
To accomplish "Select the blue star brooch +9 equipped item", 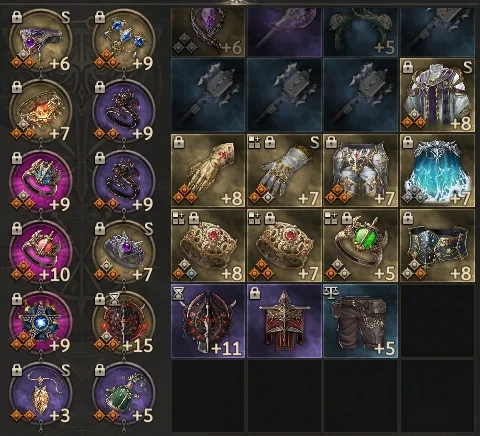I will (x=41, y=322).
